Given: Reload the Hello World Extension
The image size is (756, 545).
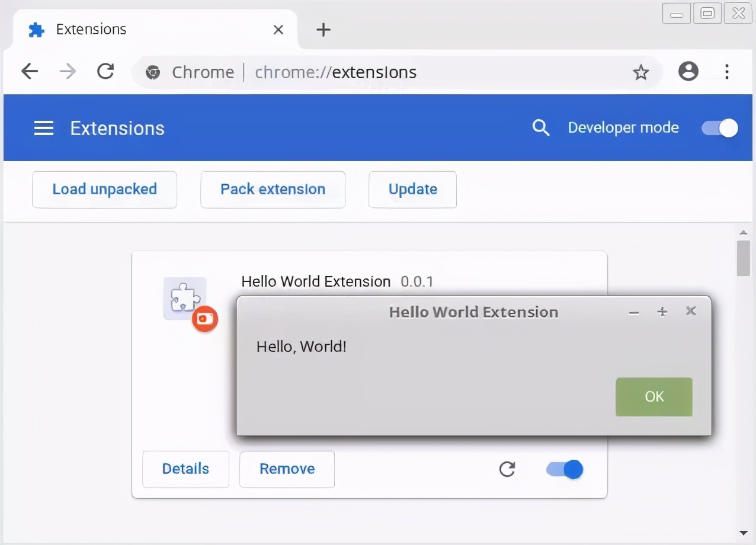Looking at the screenshot, I should coord(507,469).
